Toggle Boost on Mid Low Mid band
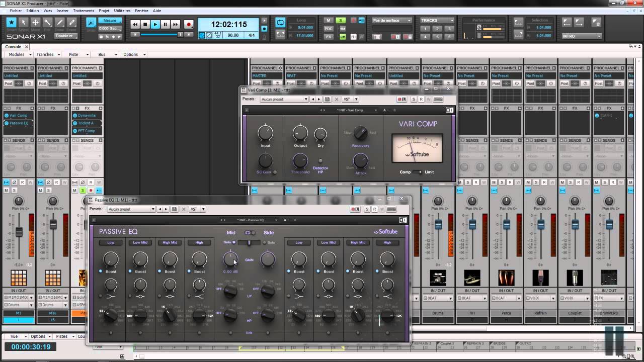This screenshot has height=362, width=644. (130, 271)
